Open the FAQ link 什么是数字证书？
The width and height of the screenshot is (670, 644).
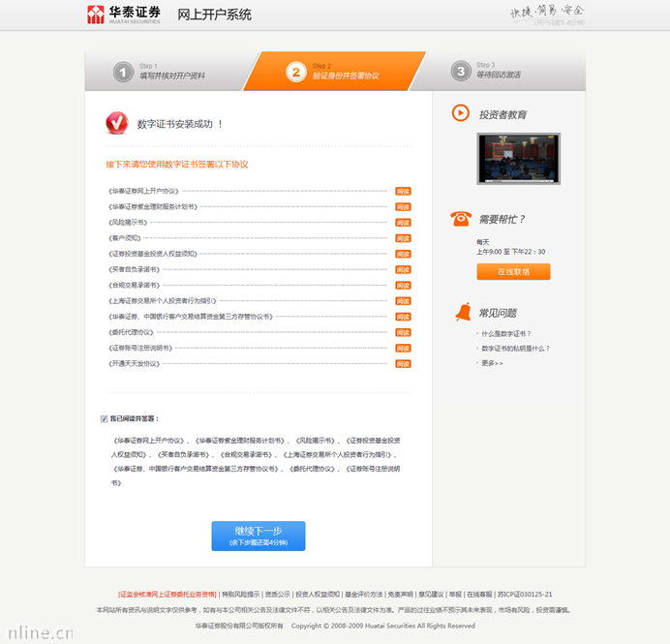(x=506, y=334)
